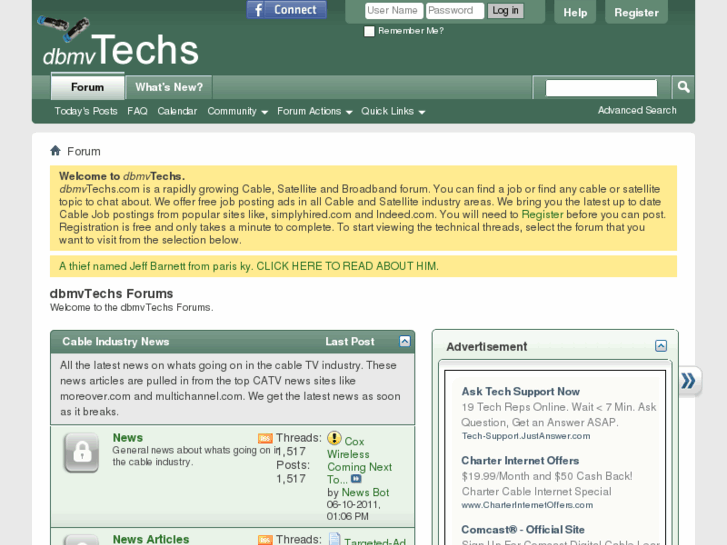Viewport: 727px width, 545px height.
Task: Switch to the What's New? tab
Action: (169, 87)
